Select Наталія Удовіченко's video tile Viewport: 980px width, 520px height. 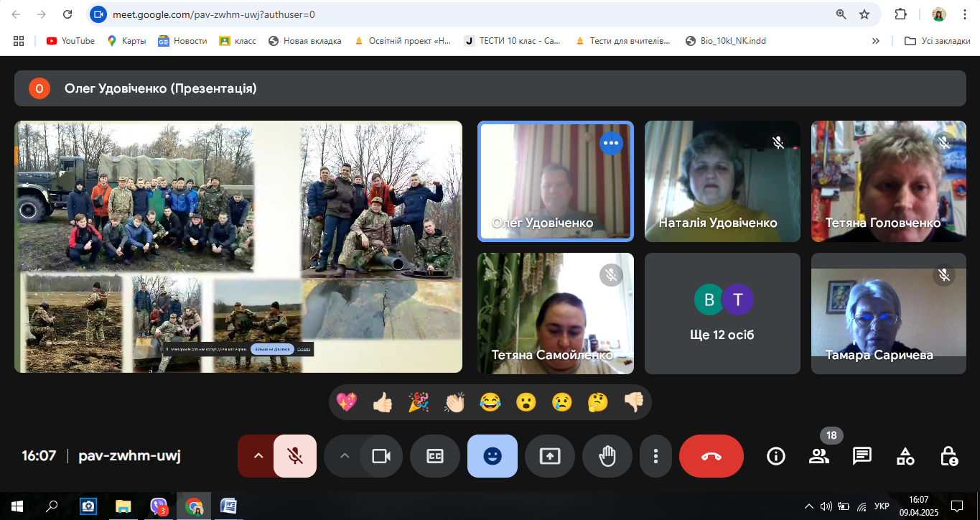coord(722,181)
